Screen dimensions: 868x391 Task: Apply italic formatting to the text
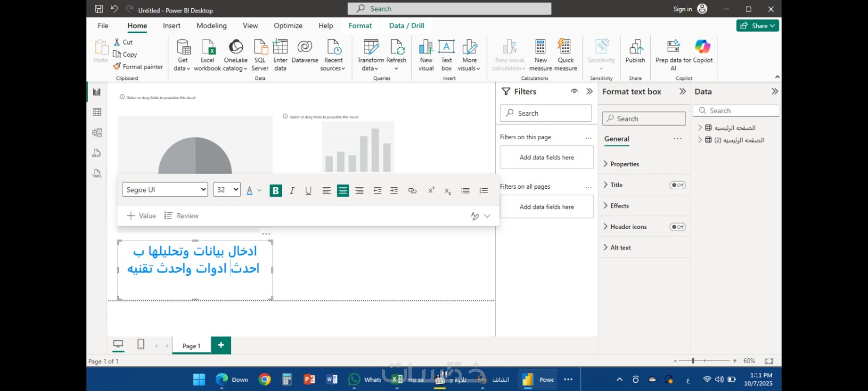(292, 190)
